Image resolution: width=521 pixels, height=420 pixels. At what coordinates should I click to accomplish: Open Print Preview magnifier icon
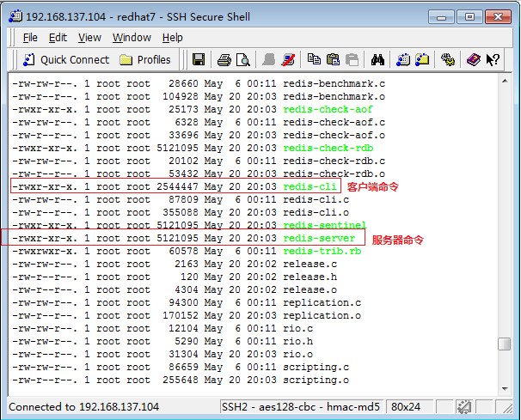tap(243, 60)
